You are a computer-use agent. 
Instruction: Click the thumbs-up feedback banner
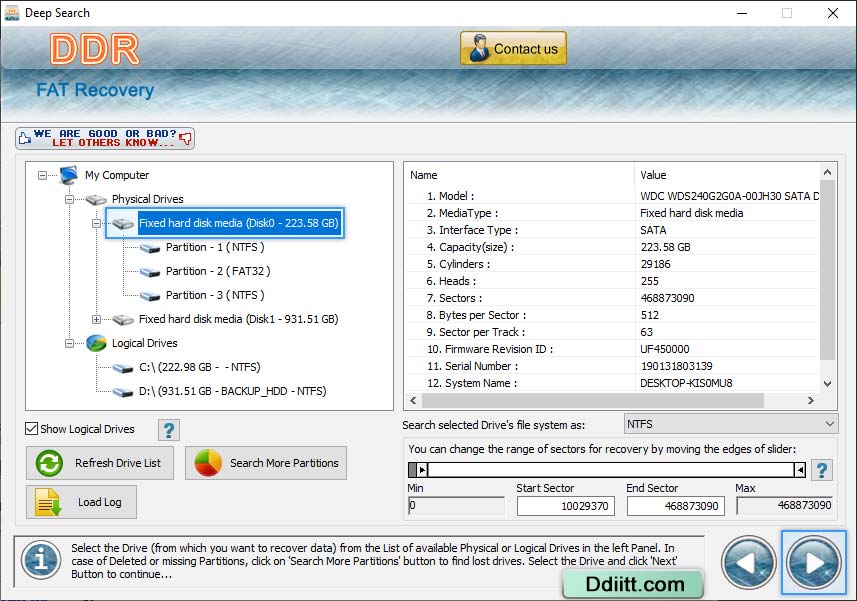(105, 138)
